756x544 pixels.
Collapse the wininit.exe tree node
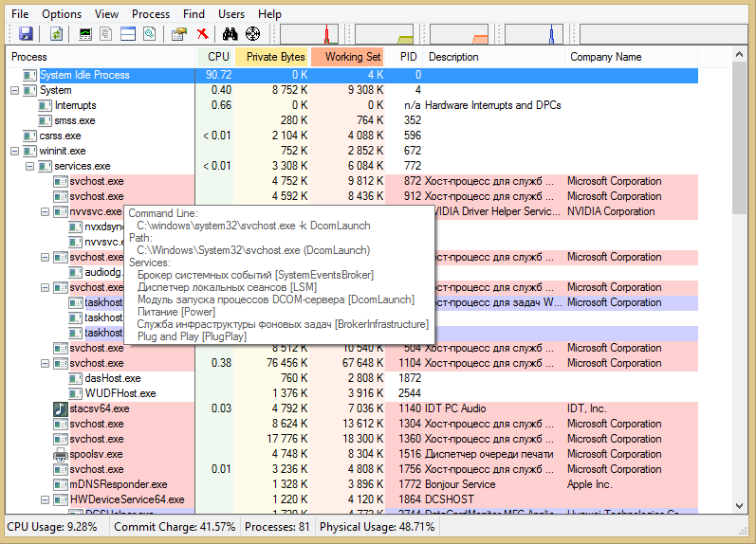tap(14, 151)
